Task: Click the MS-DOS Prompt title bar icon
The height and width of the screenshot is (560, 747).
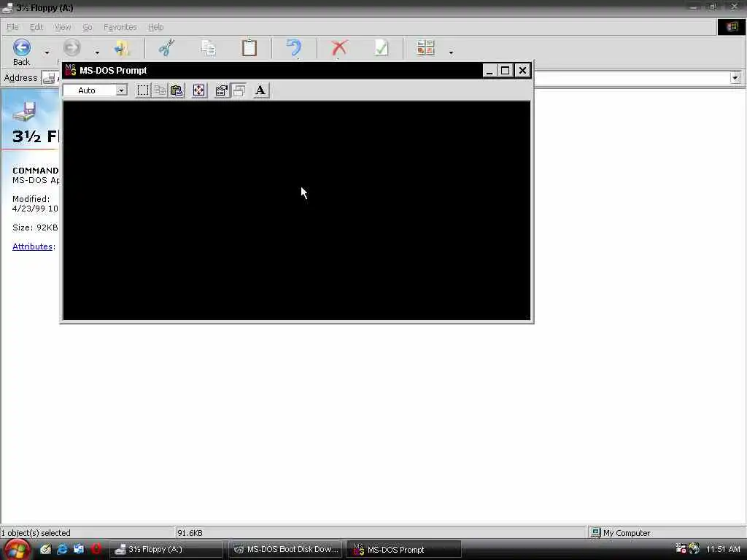Action: click(71, 70)
